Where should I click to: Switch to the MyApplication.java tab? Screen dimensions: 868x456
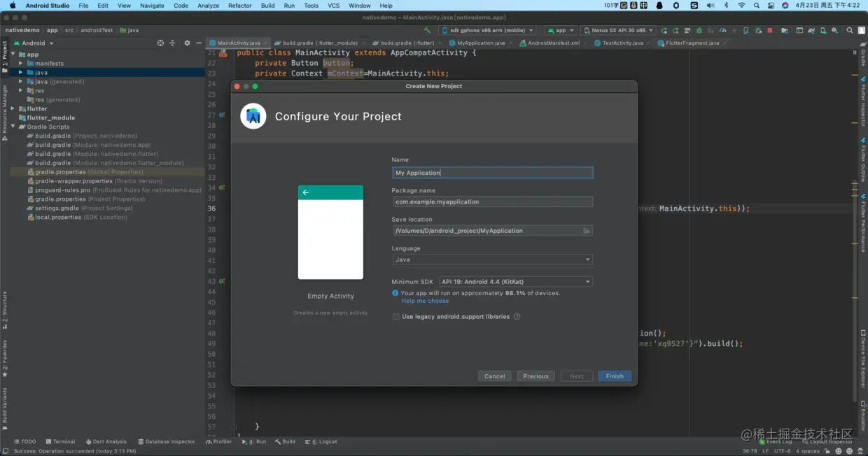[x=479, y=43]
